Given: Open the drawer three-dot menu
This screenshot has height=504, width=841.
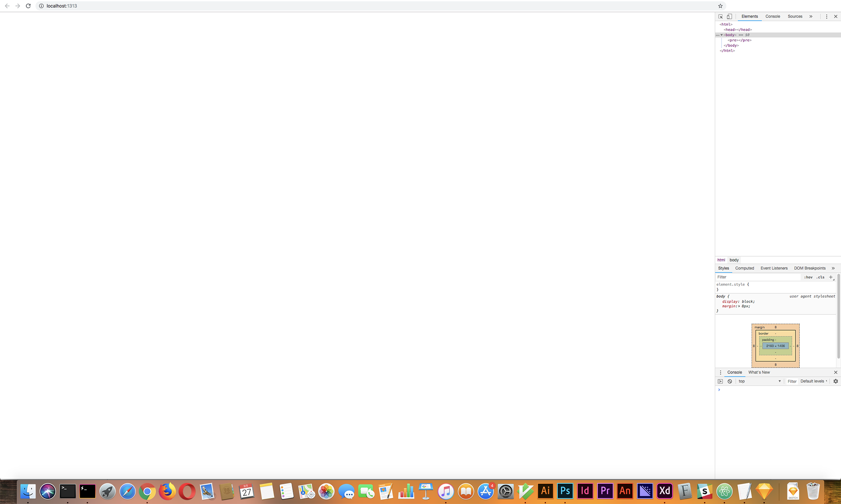Looking at the screenshot, I should tap(721, 373).
